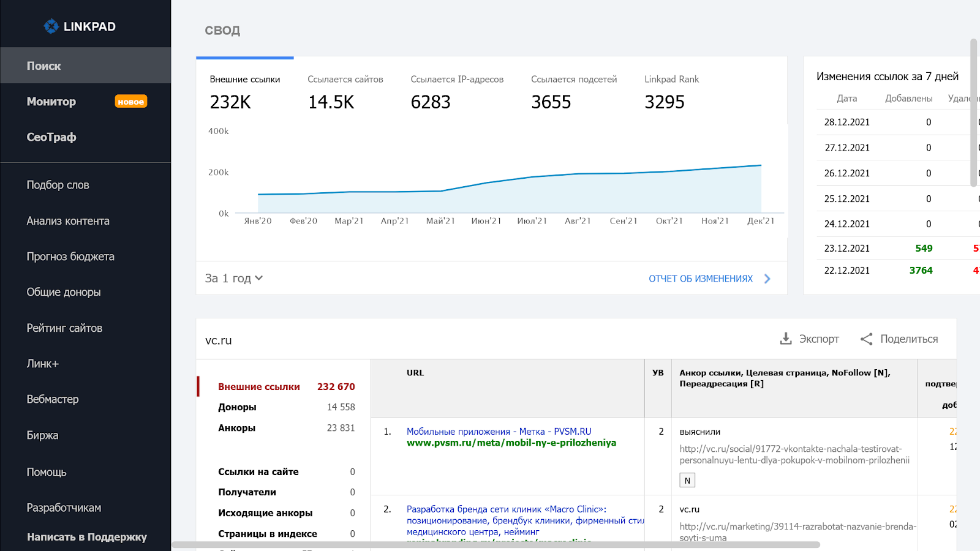This screenshot has width=980, height=551.
Task: Select Ссылки на сайте row
Action: [286, 471]
